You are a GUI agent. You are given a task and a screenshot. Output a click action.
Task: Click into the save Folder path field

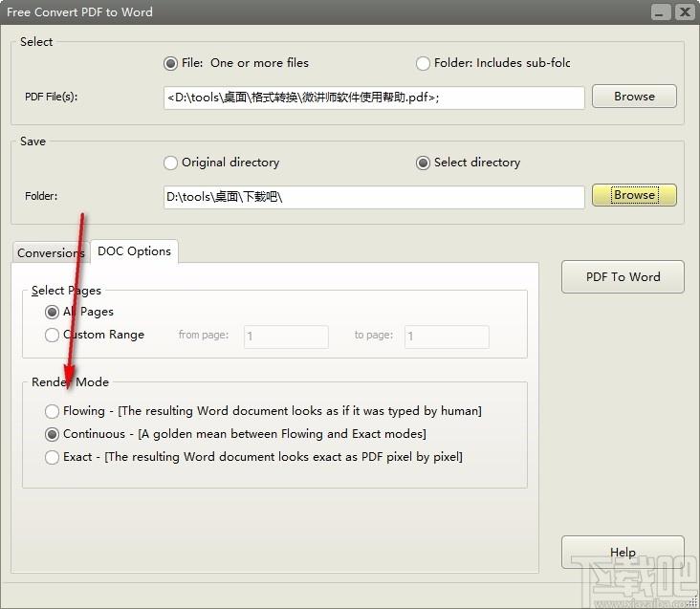click(x=374, y=197)
